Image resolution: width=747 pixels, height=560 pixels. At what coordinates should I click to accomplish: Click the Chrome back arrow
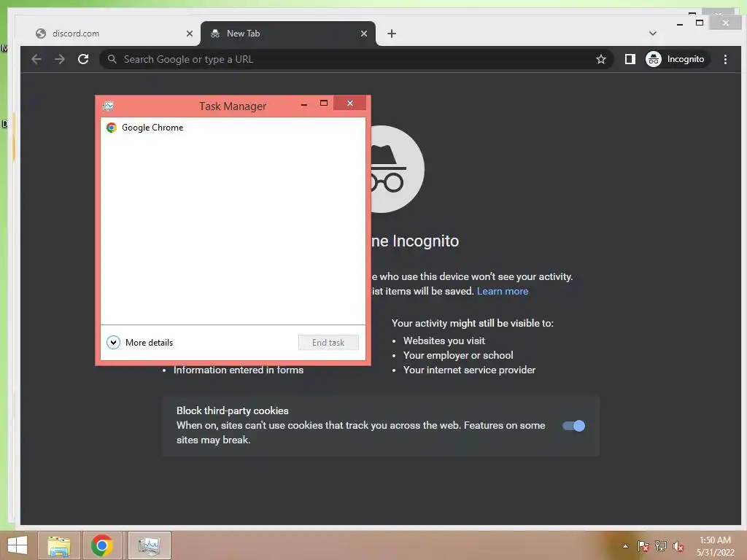36,59
